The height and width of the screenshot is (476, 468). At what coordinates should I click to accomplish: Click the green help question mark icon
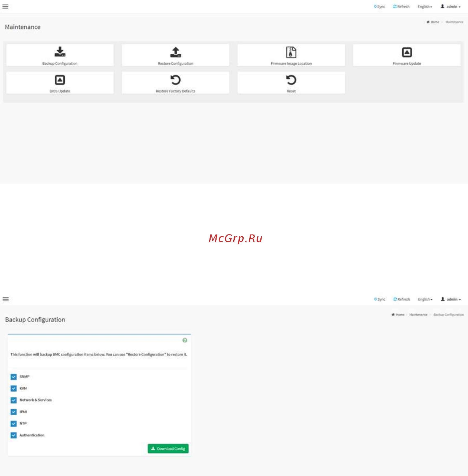click(x=185, y=340)
